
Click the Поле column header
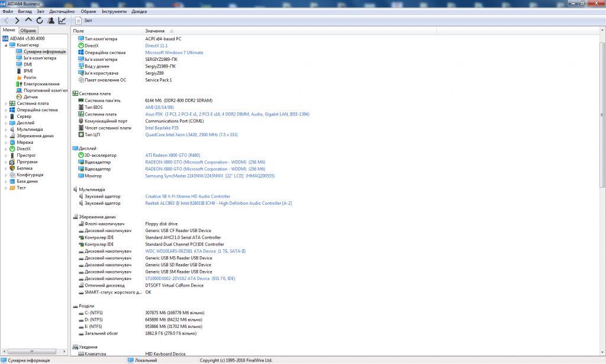pyautogui.click(x=107, y=31)
